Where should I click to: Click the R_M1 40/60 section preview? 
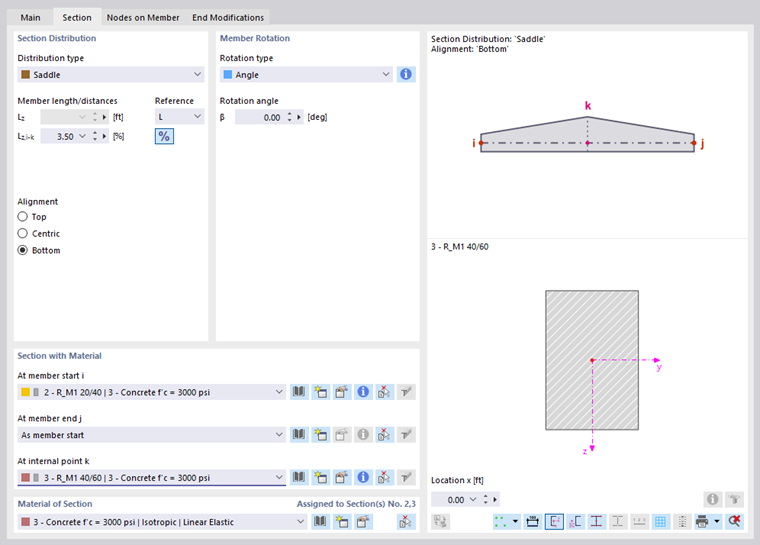point(592,360)
